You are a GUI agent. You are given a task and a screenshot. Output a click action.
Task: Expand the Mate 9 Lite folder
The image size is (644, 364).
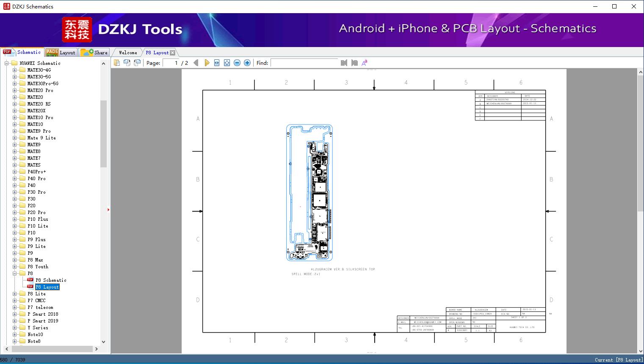pyautogui.click(x=15, y=138)
